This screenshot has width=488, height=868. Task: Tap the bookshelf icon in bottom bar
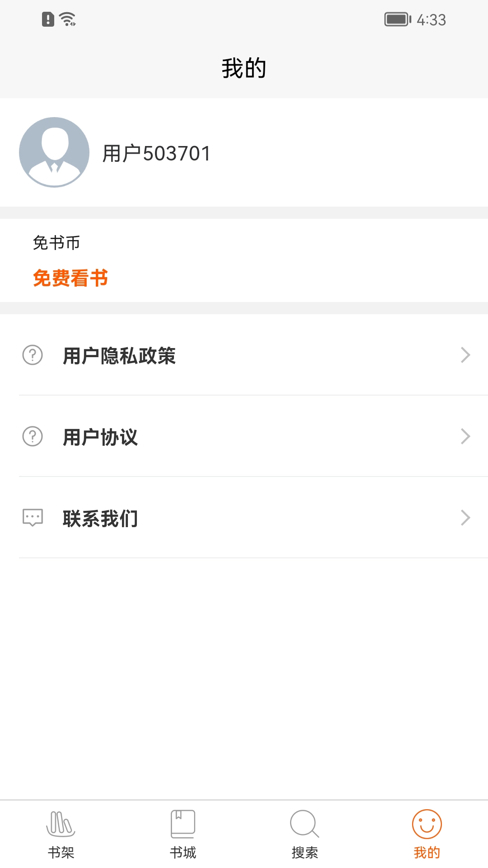click(61, 824)
